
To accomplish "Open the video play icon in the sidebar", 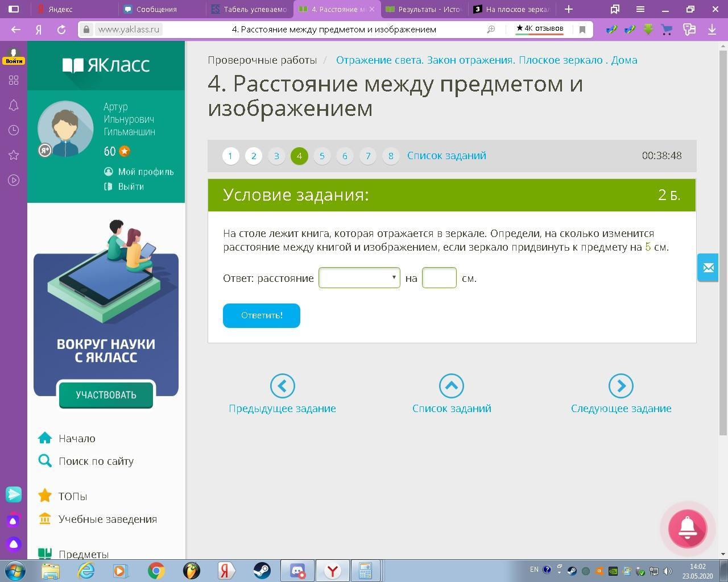I will pos(14,180).
